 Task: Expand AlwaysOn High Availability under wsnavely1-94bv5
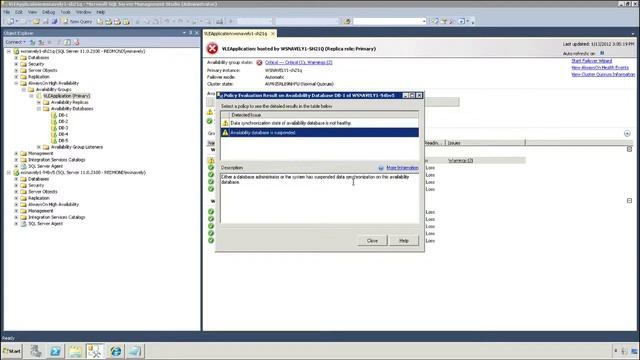coord(16,204)
